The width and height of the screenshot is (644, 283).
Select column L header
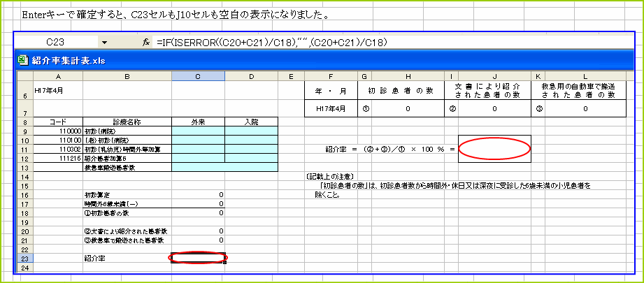(x=585, y=76)
